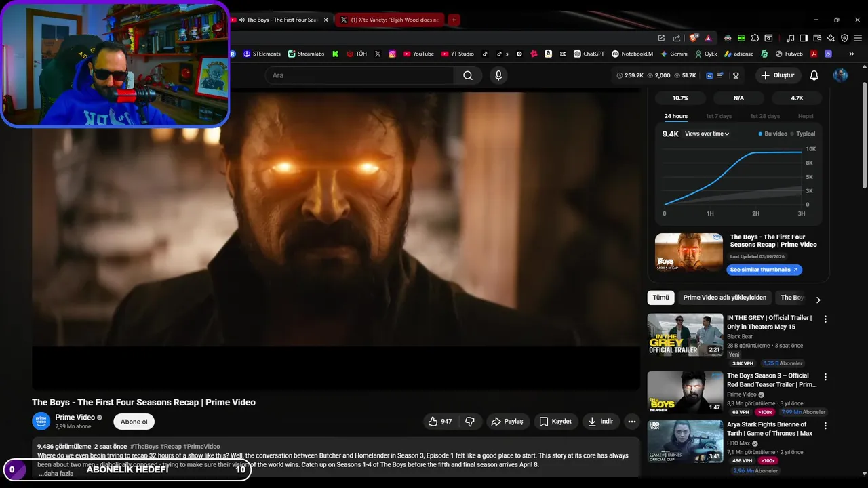The image size is (868, 488).
Task: Click the share page icon in address bar
Action: click(x=676, y=38)
